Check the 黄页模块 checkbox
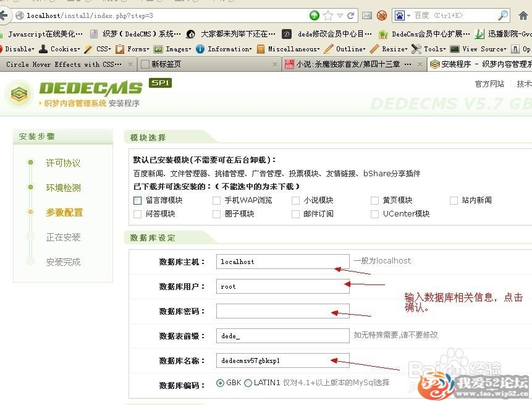Image resolution: width=532 pixels, height=405 pixels. click(x=374, y=200)
